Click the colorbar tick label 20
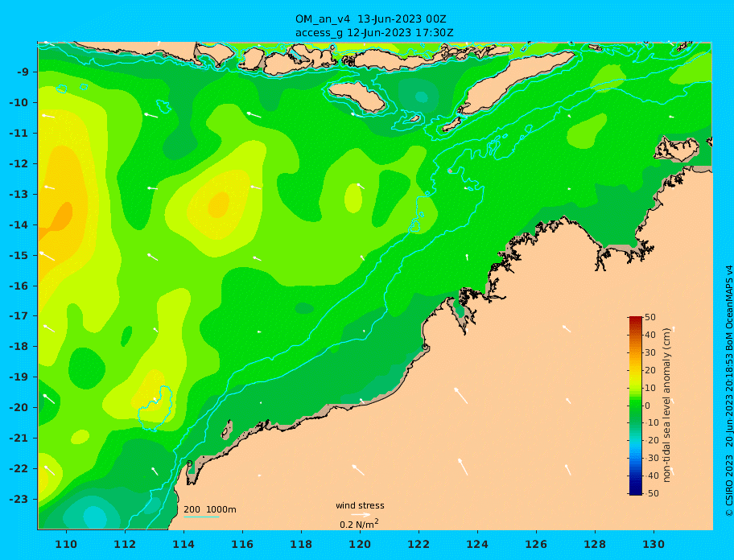The image size is (734, 560). pos(650,371)
